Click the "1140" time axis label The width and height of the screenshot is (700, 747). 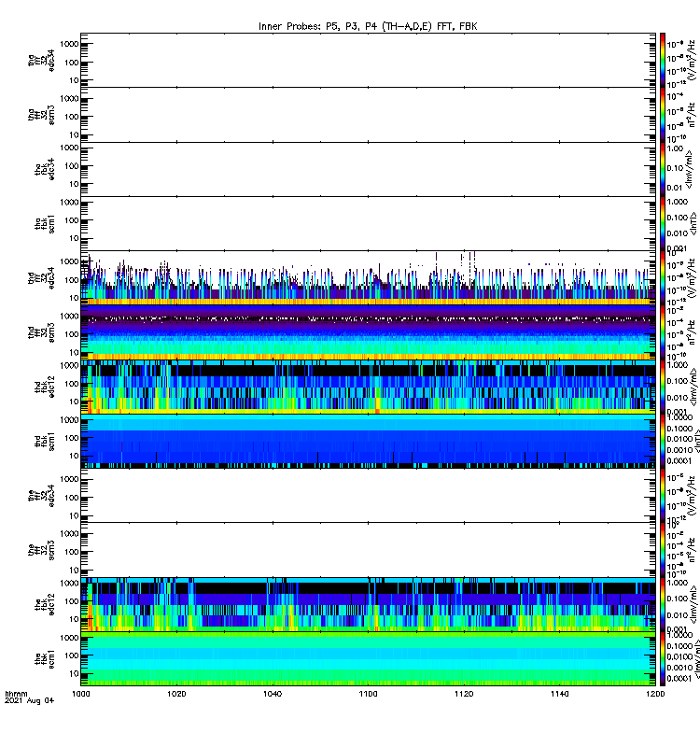(559, 694)
